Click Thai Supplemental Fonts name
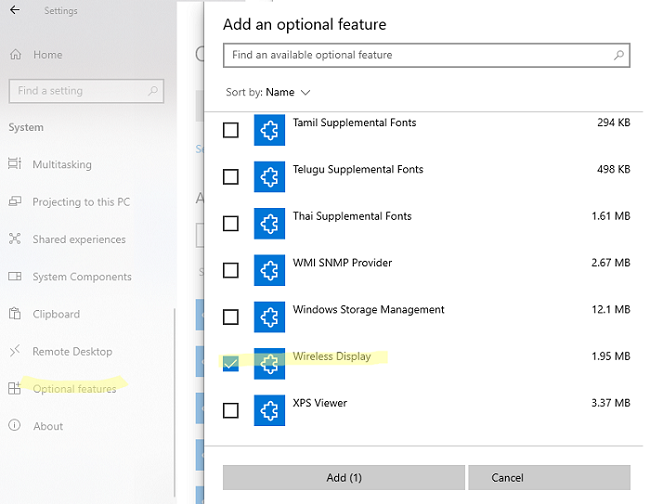Viewport: 650px width, 504px height. point(352,216)
